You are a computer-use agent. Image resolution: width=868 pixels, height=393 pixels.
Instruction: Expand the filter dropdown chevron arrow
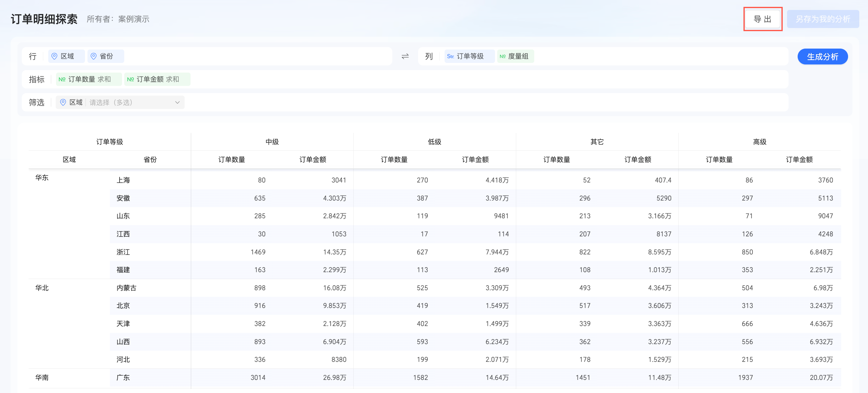point(177,102)
